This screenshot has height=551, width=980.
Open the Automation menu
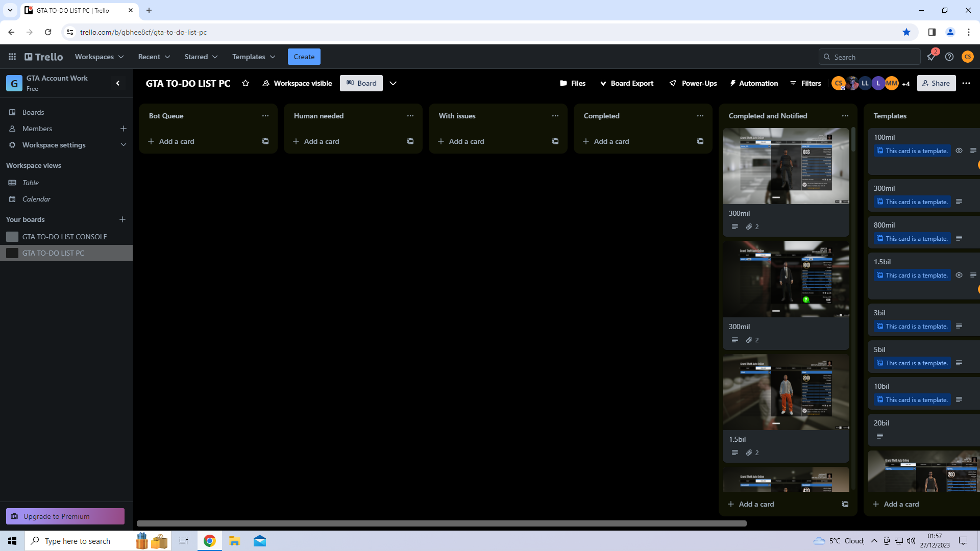(x=754, y=83)
